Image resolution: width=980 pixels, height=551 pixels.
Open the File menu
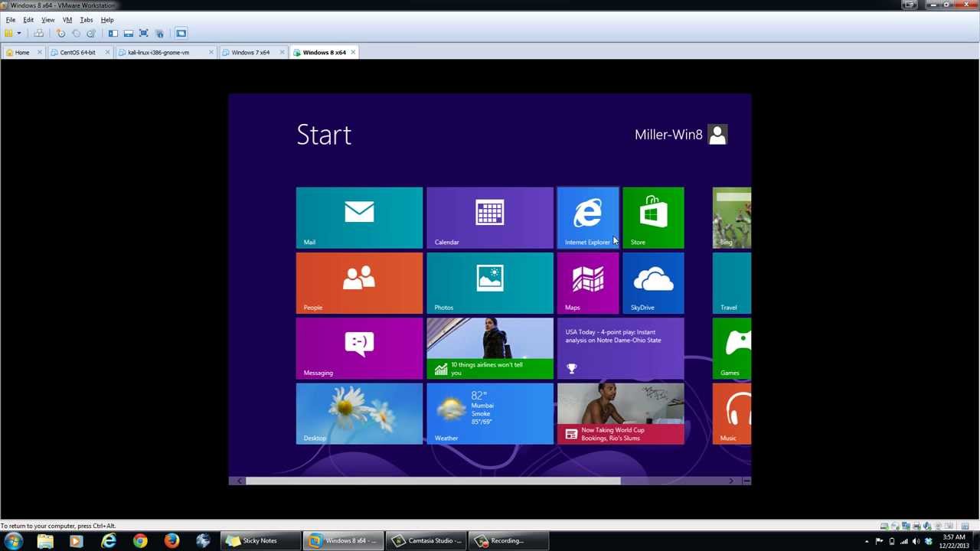pyautogui.click(x=11, y=20)
